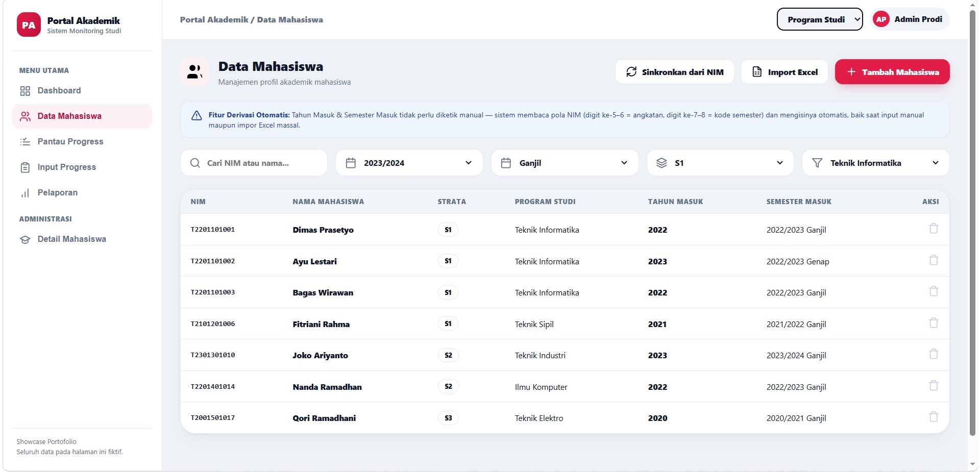The width and height of the screenshot is (980, 472).
Task: Click Ilmu Komputer program cell
Action: point(541,387)
